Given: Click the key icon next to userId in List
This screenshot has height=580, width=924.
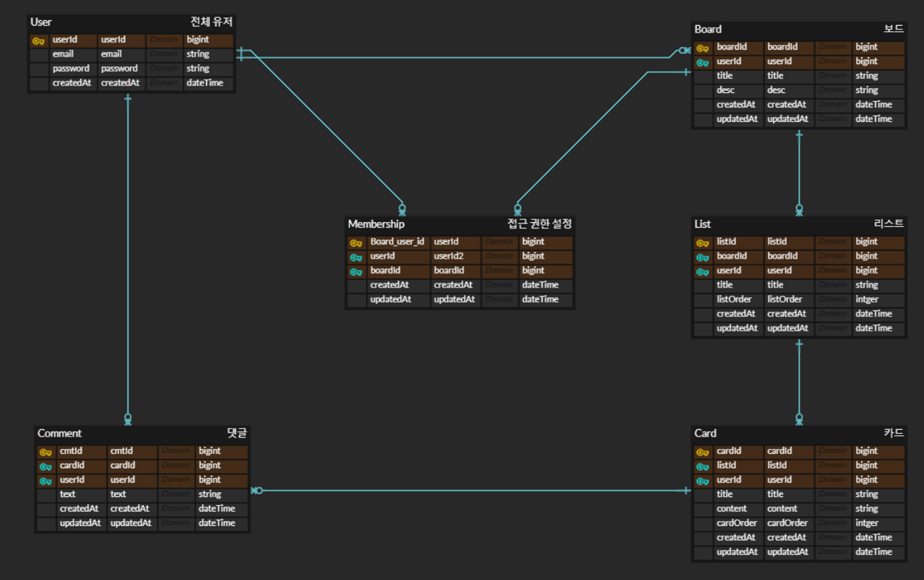Looking at the screenshot, I should click(x=703, y=271).
